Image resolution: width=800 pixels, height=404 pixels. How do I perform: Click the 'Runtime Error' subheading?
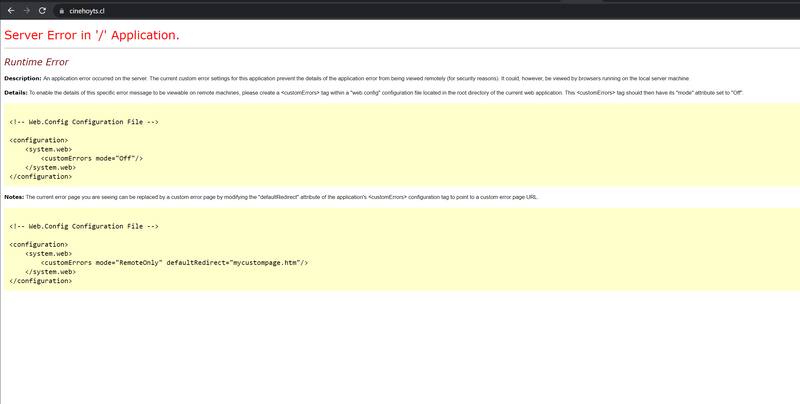[37, 61]
